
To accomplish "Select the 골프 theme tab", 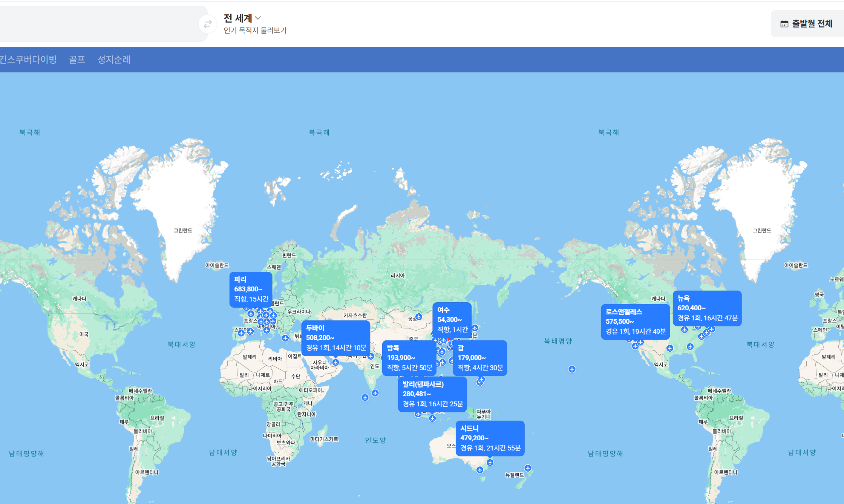I will 77,60.
